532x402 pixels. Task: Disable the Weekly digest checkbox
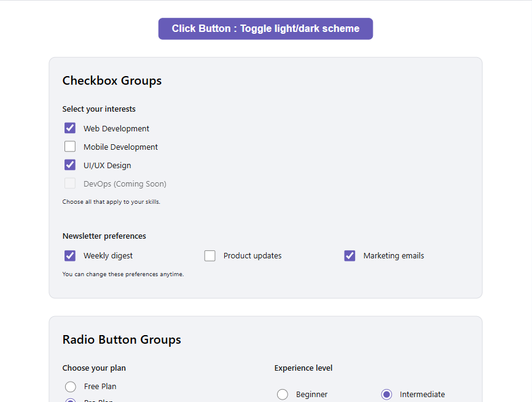70,256
